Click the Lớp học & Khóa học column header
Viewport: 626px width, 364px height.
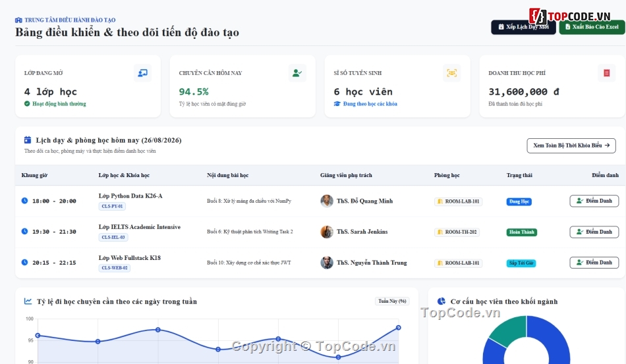[x=124, y=175]
